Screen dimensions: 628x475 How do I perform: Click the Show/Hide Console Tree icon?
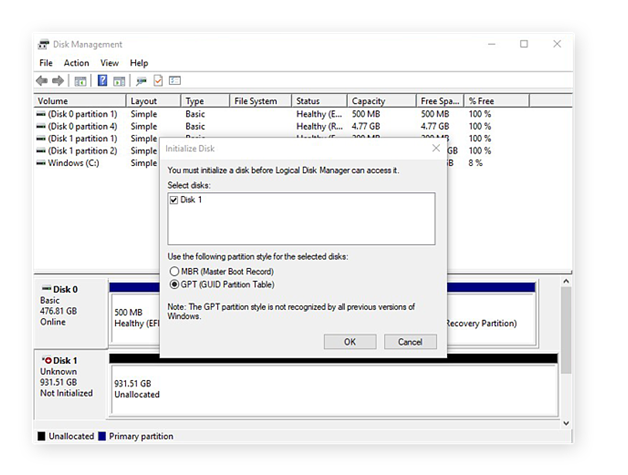(81, 81)
